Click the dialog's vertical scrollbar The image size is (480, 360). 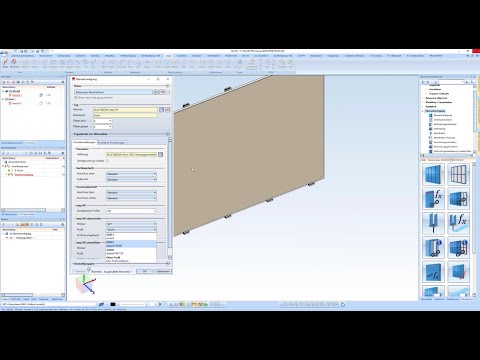(x=170, y=198)
